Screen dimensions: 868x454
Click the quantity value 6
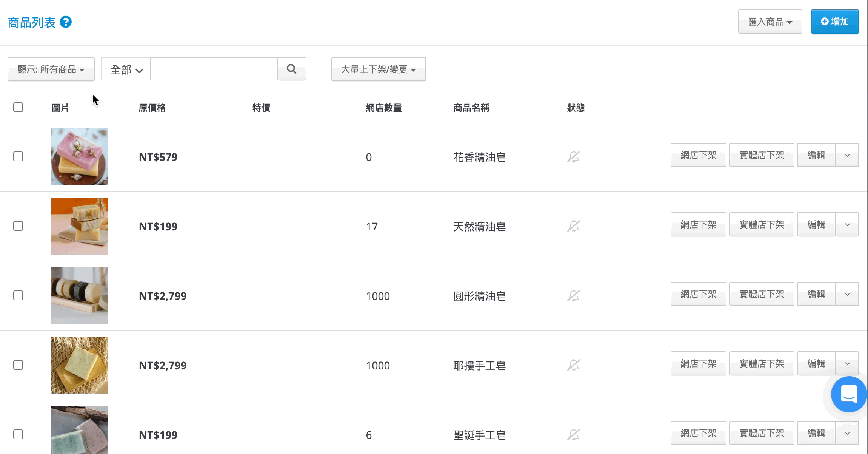point(369,435)
